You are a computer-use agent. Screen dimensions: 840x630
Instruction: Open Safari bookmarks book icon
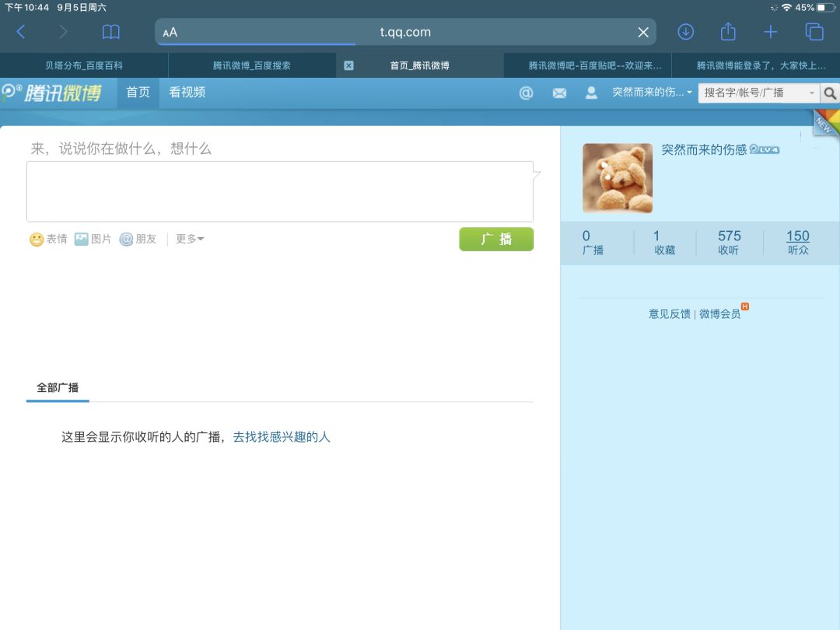tap(111, 32)
